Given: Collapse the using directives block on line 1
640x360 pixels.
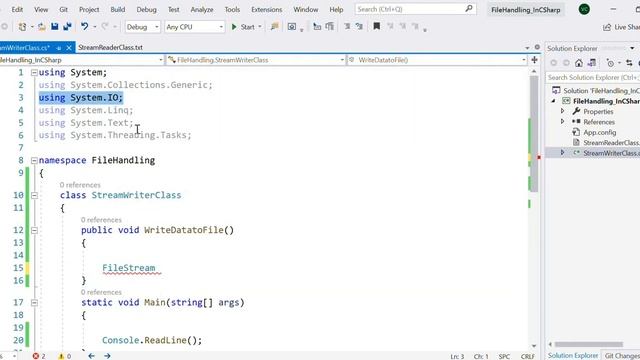Looking at the screenshot, I should coord(34,73).
